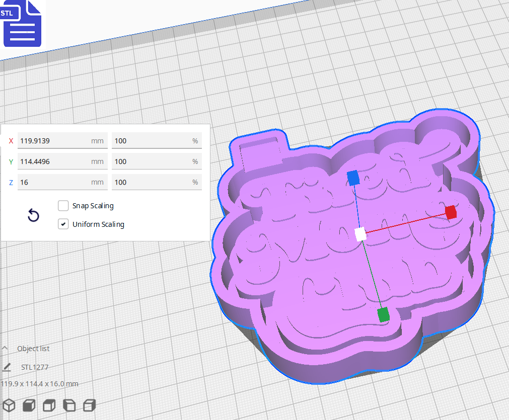Click the reset scale circular arrow
509x420 pixels.
33,215
